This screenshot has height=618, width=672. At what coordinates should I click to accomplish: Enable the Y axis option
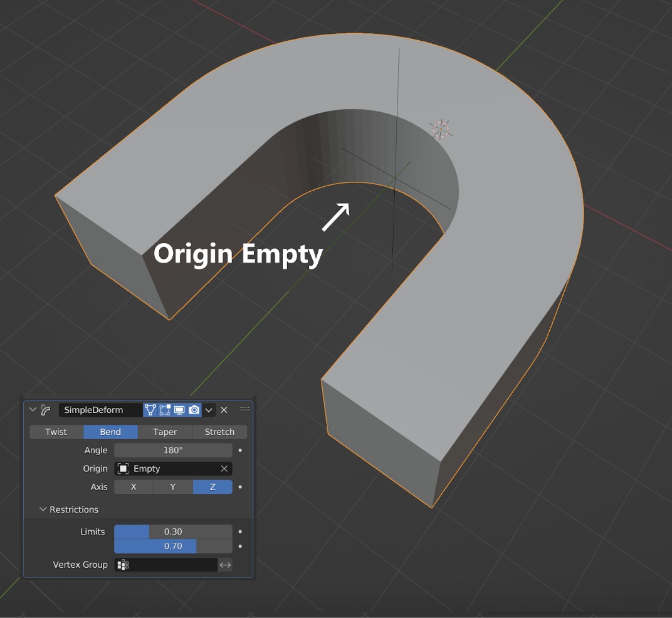172,487
